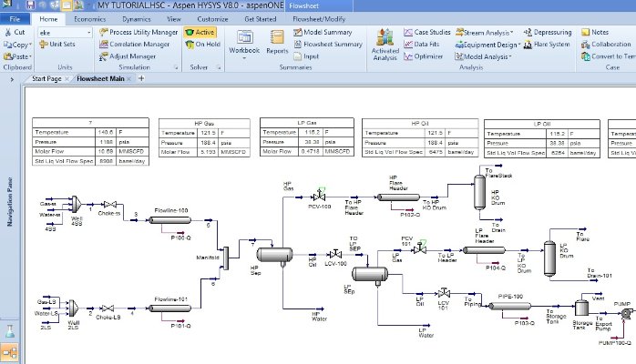This screenshot has width=636, height=364.
Task: Open the Optimizer
Action: pyautogui.click(x=423, y=56)
